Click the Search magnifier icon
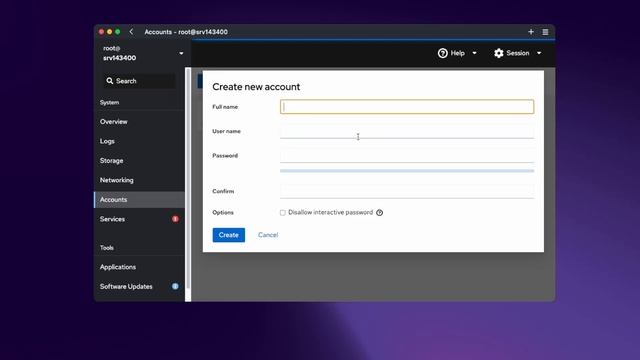 pos(109,81)
